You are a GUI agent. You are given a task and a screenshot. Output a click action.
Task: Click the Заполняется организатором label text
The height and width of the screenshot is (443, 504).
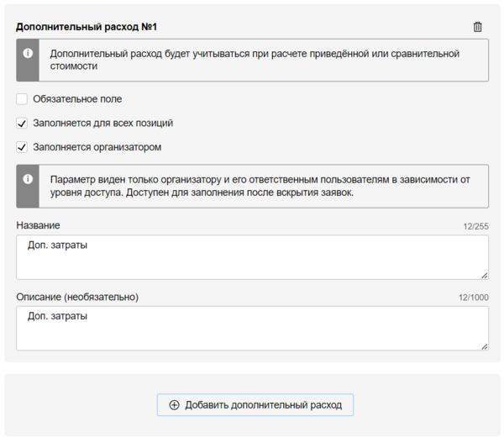point(97,147)
